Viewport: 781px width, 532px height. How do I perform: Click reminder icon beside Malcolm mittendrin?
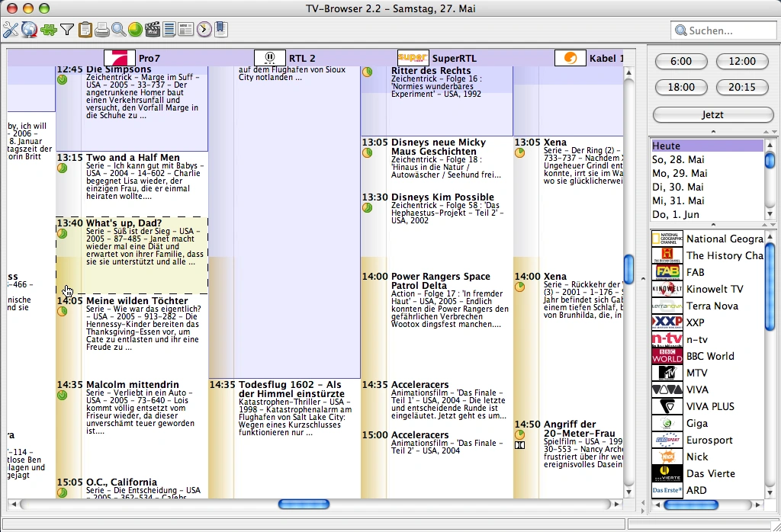pos(63,395)
